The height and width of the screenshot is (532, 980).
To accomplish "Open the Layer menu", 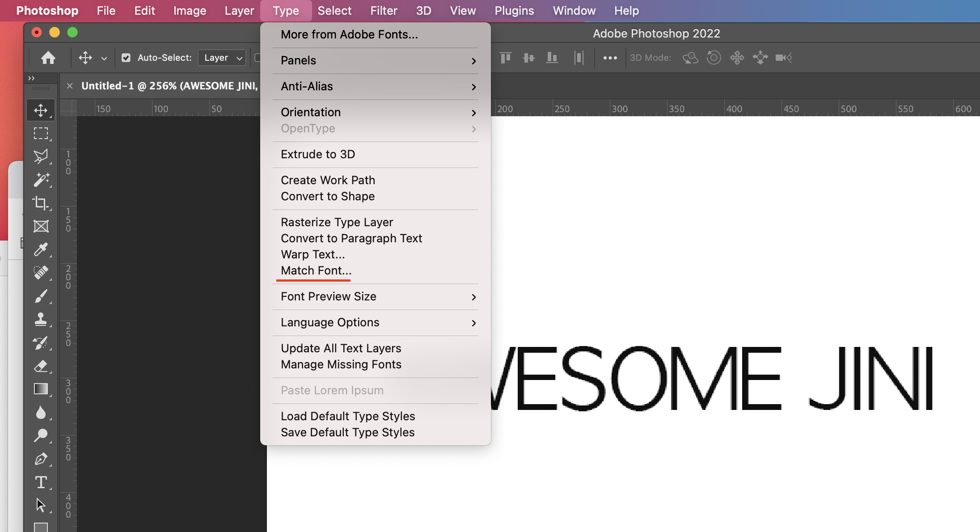I will tap(239, 11).
